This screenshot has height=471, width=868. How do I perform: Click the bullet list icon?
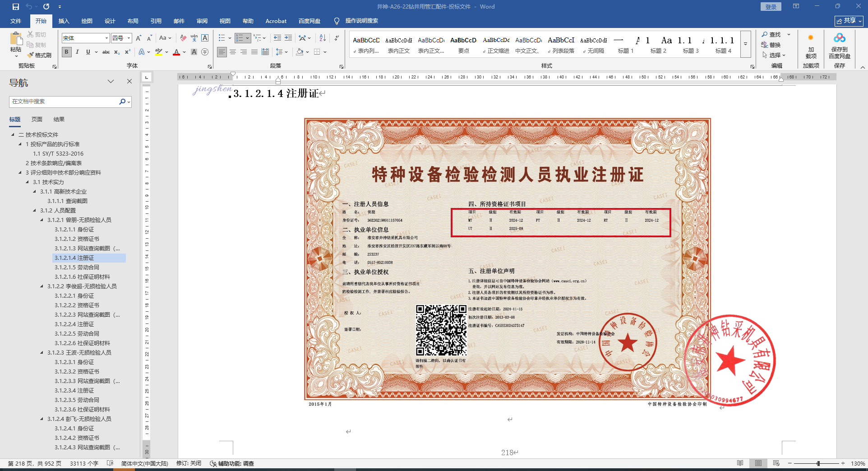[222, 38]
